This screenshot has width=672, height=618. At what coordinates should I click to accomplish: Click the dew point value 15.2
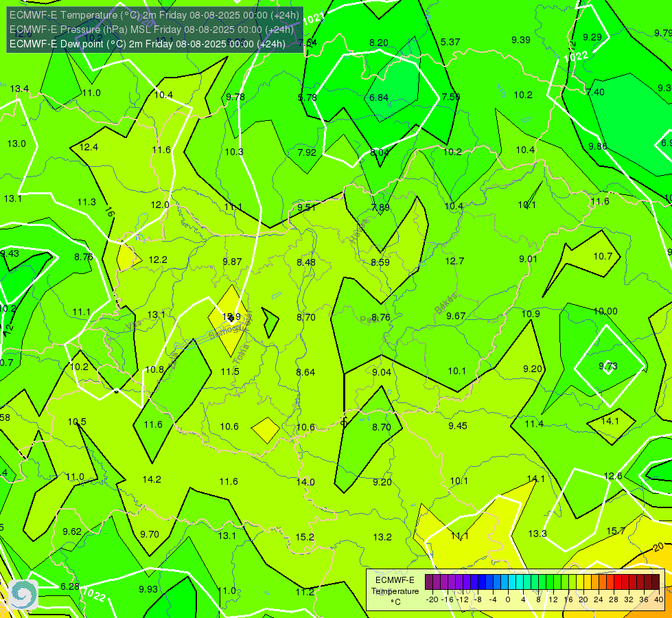coord(305,537)
